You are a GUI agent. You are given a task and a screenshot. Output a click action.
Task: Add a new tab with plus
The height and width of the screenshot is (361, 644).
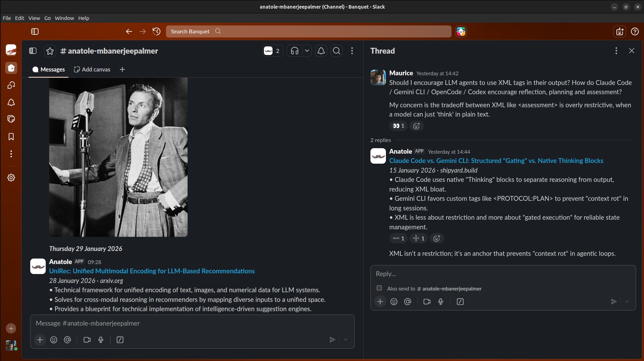point(122,69)
